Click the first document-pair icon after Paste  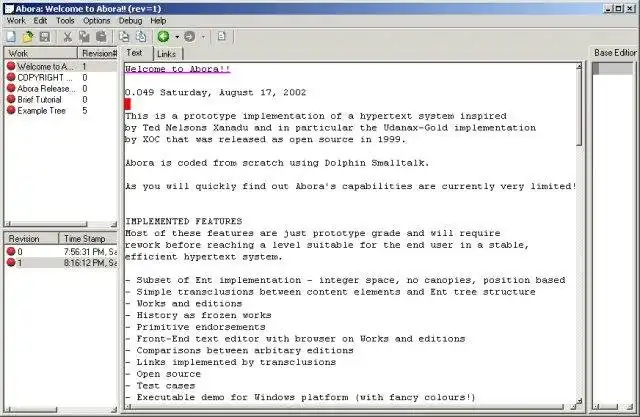point(124,37)
